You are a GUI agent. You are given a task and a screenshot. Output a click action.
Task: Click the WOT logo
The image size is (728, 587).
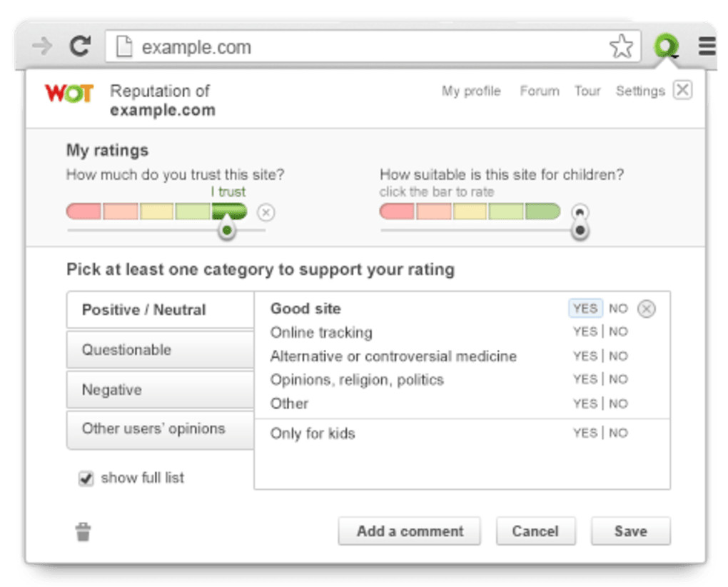[x=69, y=94]
